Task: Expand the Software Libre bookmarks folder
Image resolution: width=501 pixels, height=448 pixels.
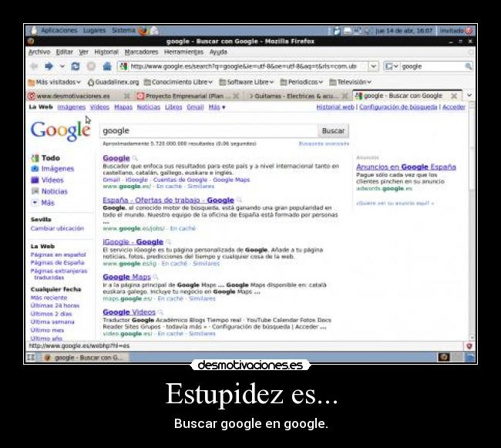Action: coord(247,83)
